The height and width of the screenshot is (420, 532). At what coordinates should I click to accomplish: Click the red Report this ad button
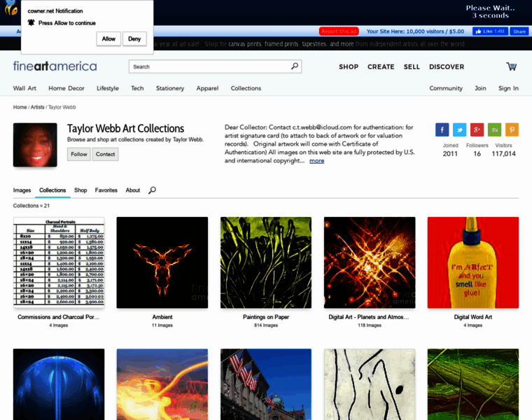click(339, 31)
